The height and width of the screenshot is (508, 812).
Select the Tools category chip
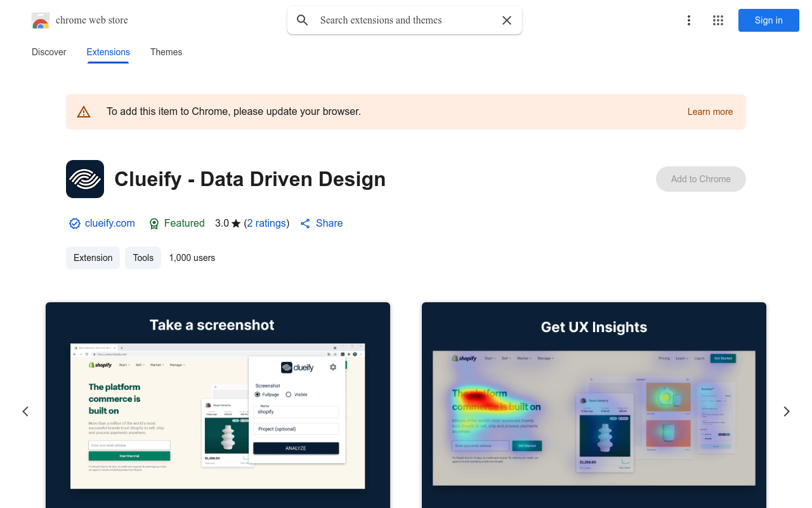[143, 258]
